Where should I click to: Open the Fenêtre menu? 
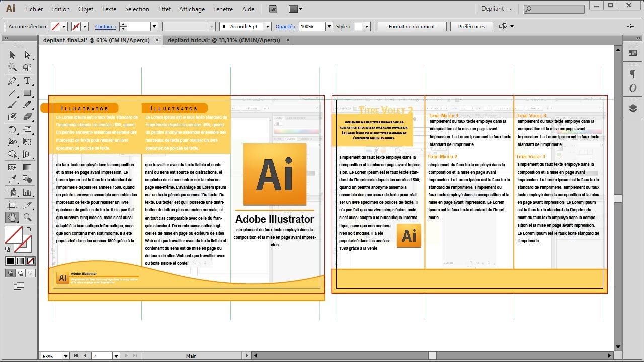pyautogui.click(x=223, y=9)
